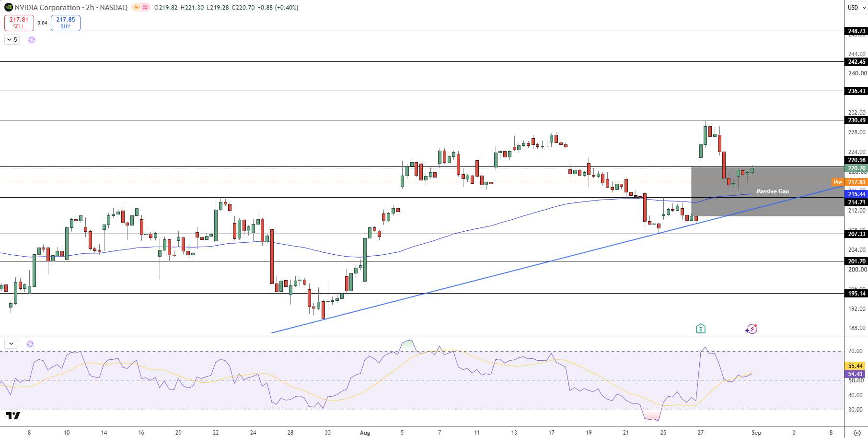
Task: Click the 248.73 price level label
Action: (856, 31)
